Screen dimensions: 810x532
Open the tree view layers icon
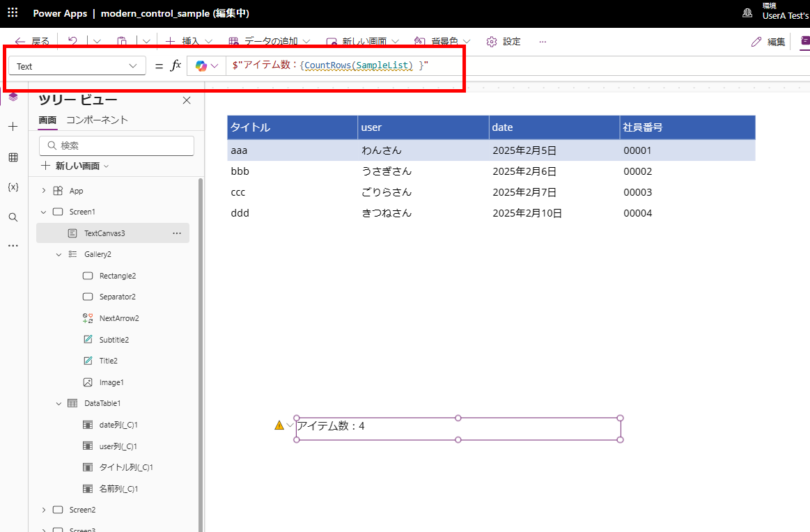[13, 97]
